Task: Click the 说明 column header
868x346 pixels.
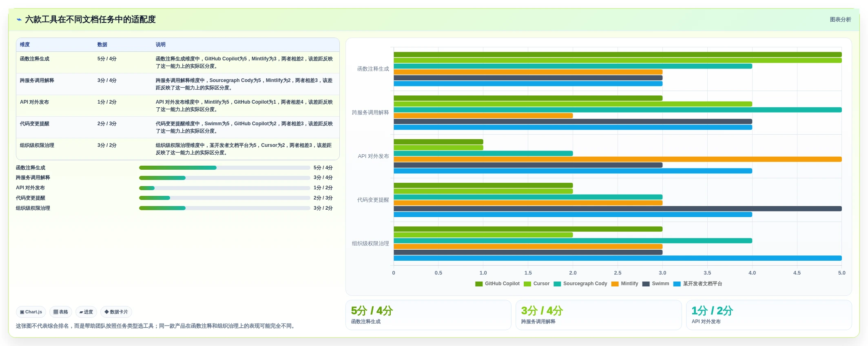Action: [x=161, y=45]
